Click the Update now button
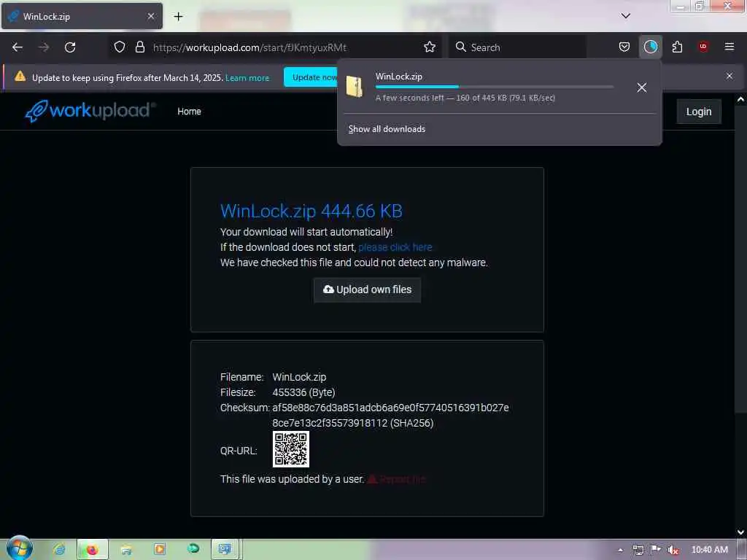Image resolution: width=747 pixels, height=560 pixels. coord(311,77)
